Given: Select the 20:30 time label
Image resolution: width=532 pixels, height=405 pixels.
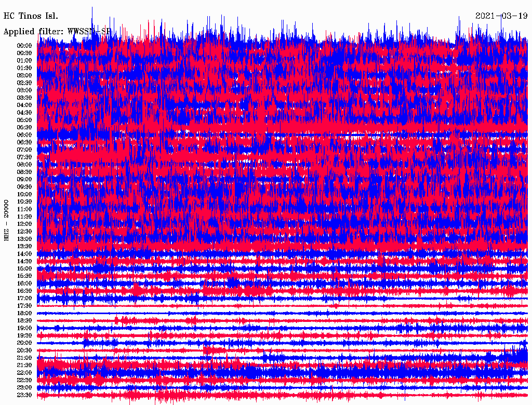Looking at the screenshot, I should tap(24, 350).
